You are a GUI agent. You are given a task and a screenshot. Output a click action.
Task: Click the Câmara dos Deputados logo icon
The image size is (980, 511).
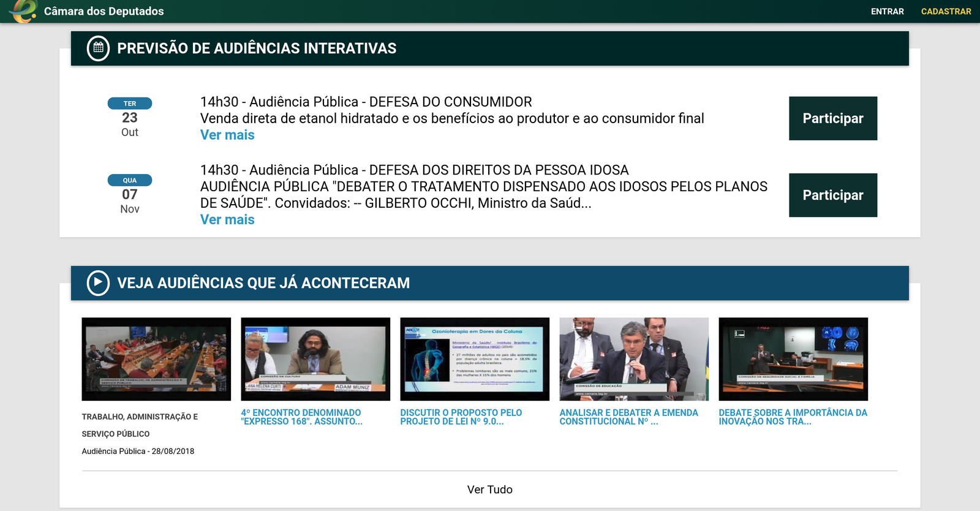tap(24, 11)
